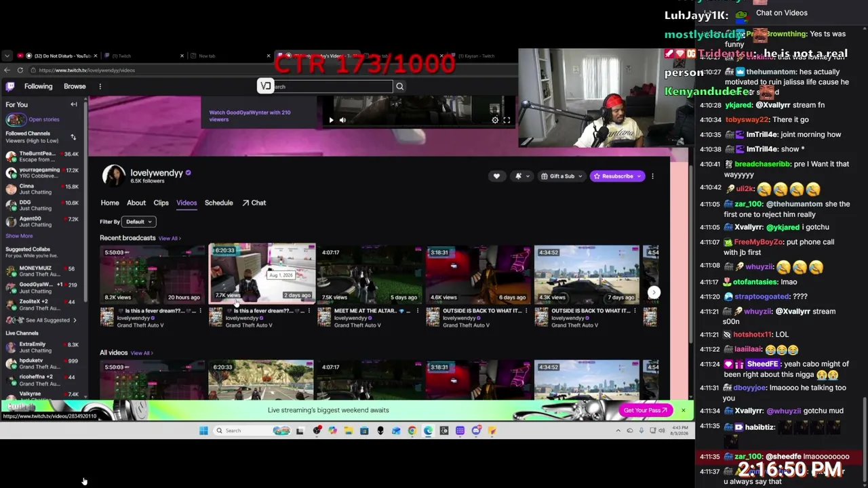Image resolution: width=868 pixels, height=488 pixels.
Task: Click the search magnifier button on Twitch
Action: pyautogui.click(x=399, y=86)
